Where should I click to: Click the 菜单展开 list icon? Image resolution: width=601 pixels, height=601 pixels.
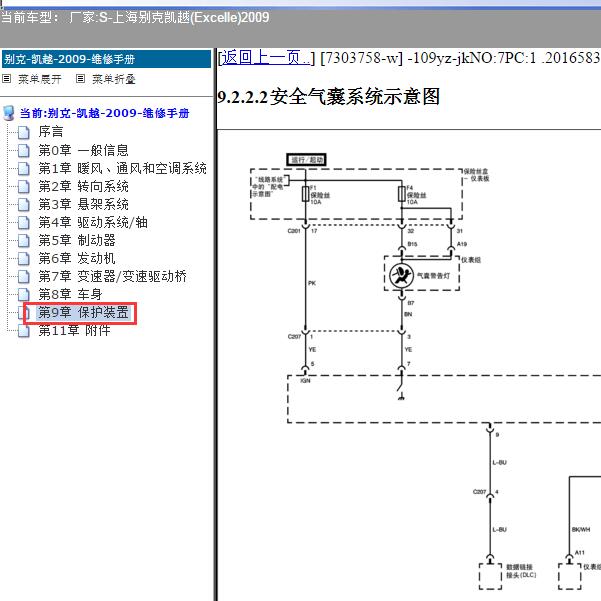click(x=7, y=79)
